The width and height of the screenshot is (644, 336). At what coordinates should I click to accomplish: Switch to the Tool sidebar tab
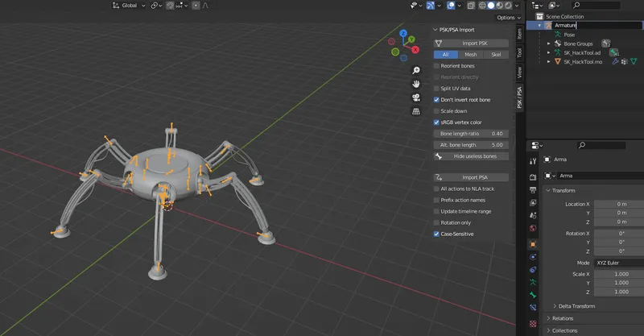point(519,52)
